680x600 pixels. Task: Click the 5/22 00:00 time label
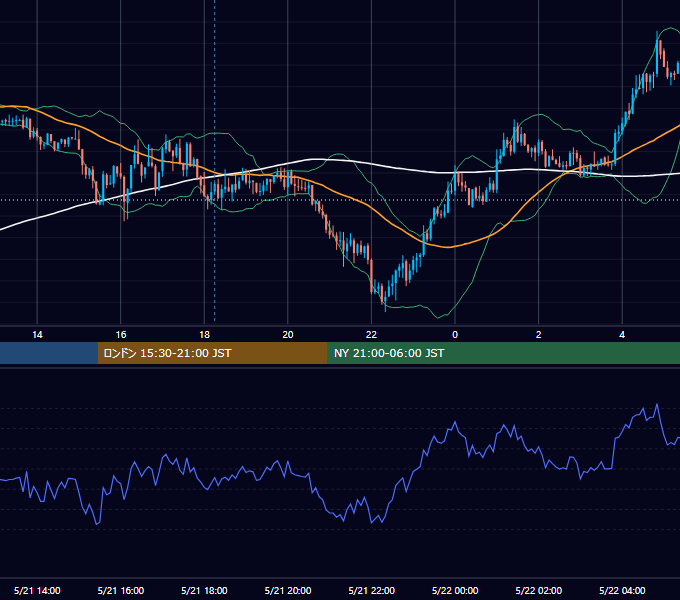[455, 590]
